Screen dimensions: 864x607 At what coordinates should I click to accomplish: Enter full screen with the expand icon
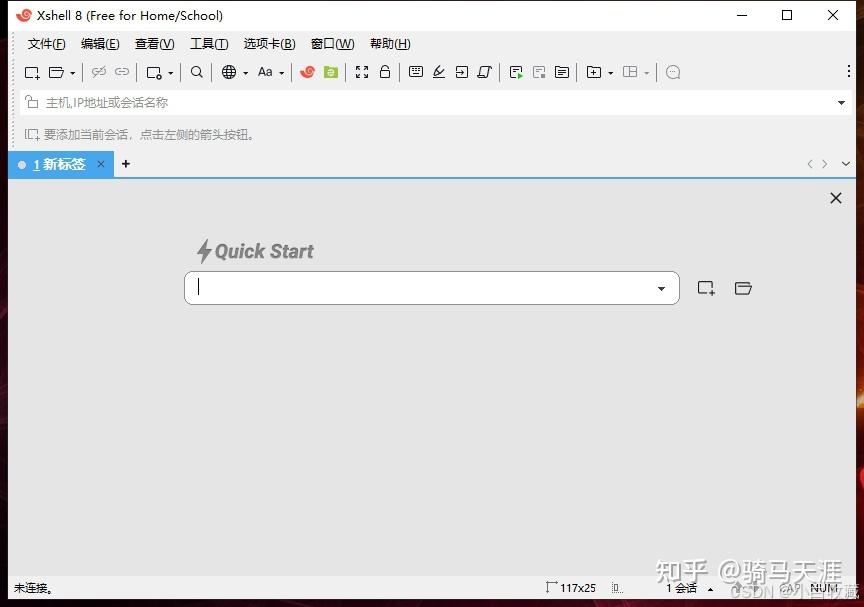(362, 72)
